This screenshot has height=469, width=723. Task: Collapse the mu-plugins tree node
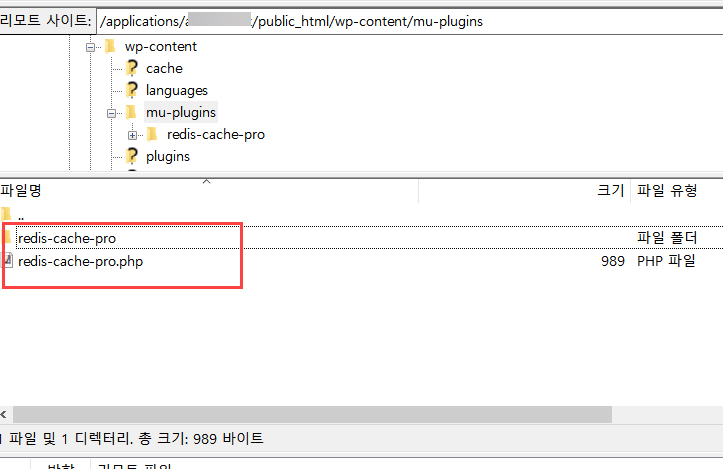[112, 113]
